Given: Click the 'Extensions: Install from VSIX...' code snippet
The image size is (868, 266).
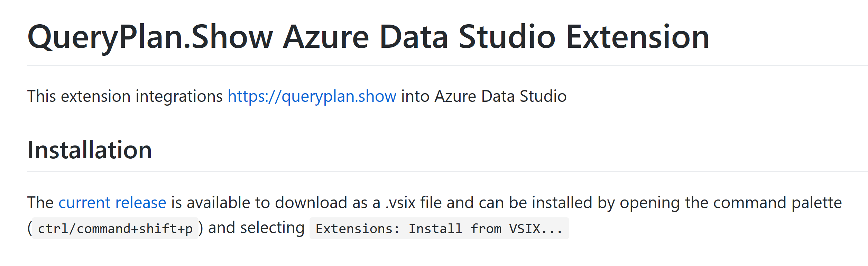Looking at the screenshot, I should (x=439, y=229).
